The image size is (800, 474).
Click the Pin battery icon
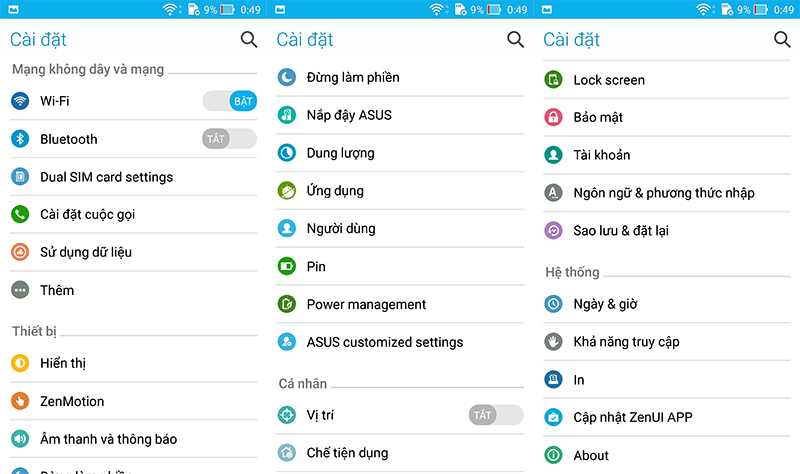(x=287, y=266)
